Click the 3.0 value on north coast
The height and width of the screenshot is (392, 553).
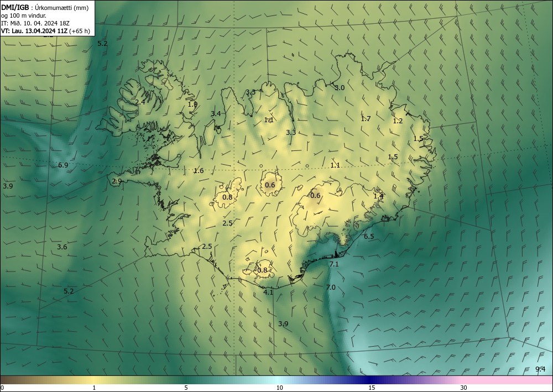(x=340, y=88)
